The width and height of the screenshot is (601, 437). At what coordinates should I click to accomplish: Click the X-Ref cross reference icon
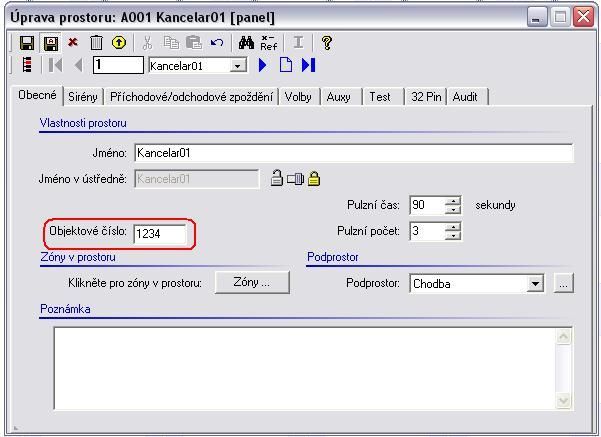point(268,43)
